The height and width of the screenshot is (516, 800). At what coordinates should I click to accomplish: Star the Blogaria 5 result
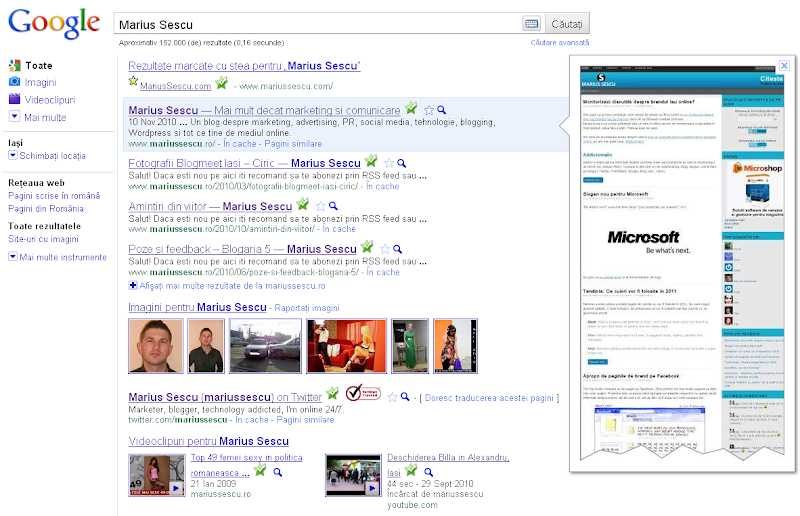tap(385, 249)
